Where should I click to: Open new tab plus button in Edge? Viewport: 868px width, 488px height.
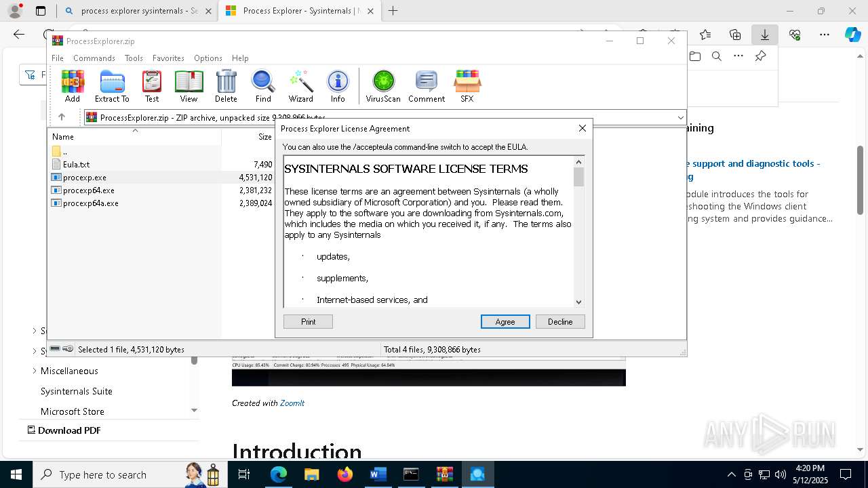(x=393, y=11)
